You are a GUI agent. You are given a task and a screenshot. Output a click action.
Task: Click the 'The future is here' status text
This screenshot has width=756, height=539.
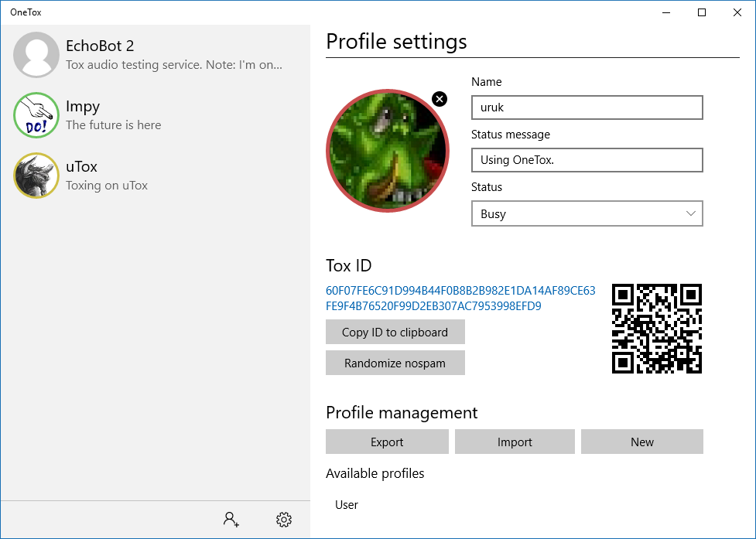113,125
